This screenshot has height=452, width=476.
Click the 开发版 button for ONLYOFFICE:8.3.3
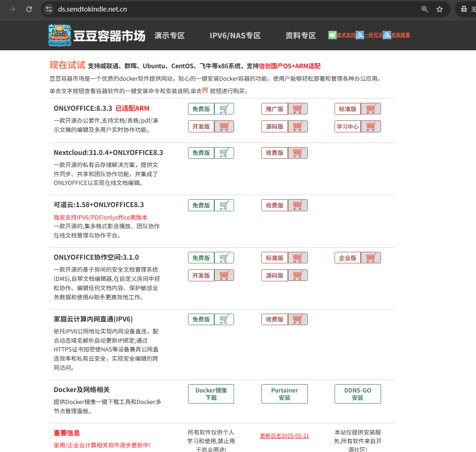(201, 126)
